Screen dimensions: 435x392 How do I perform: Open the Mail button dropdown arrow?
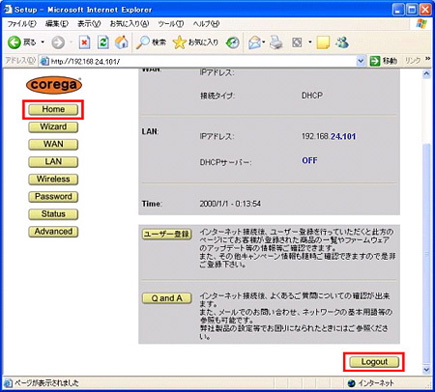(x=263, y=42)
